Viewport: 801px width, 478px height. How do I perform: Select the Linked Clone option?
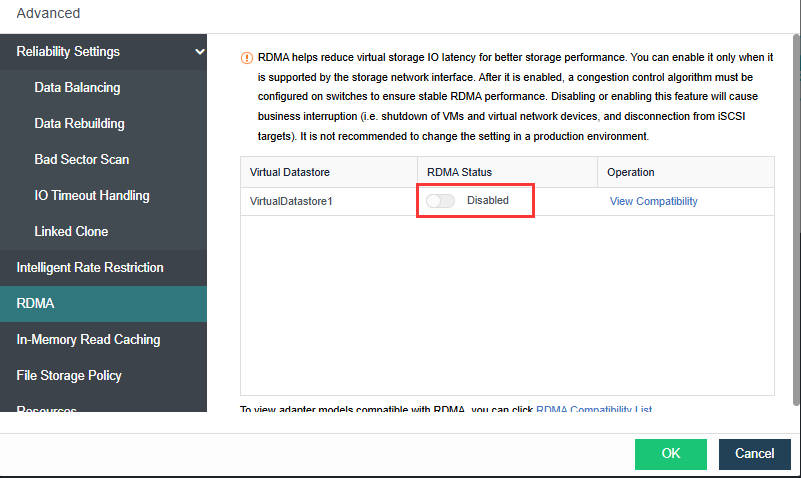pos(71,232)
